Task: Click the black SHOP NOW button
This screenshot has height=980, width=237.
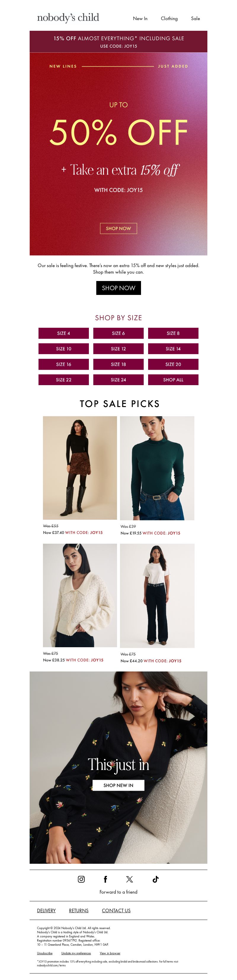Action: [x=118, y=288]
